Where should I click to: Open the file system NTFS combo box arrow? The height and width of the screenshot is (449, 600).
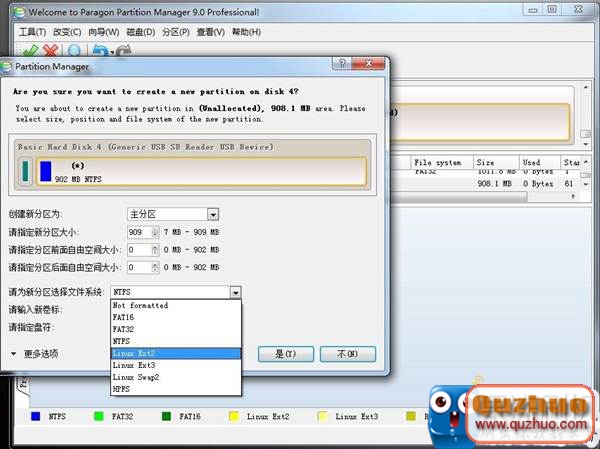tap(235, 292)
